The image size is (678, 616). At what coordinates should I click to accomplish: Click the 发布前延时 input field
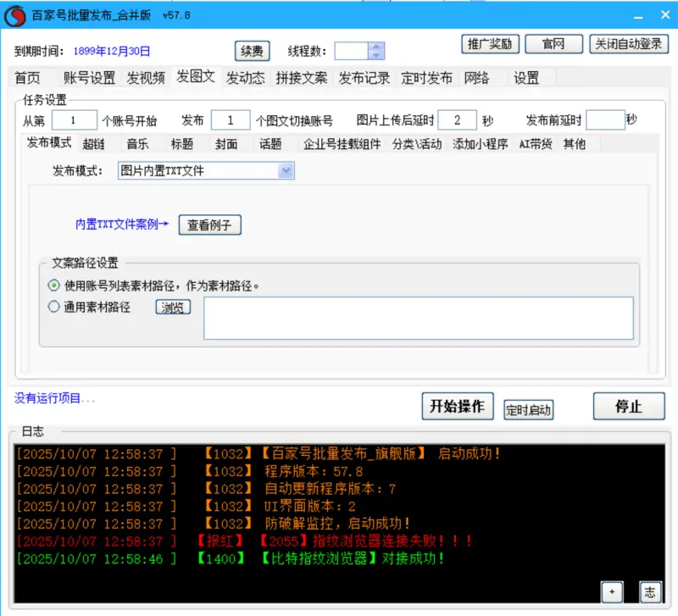[604, 120]
